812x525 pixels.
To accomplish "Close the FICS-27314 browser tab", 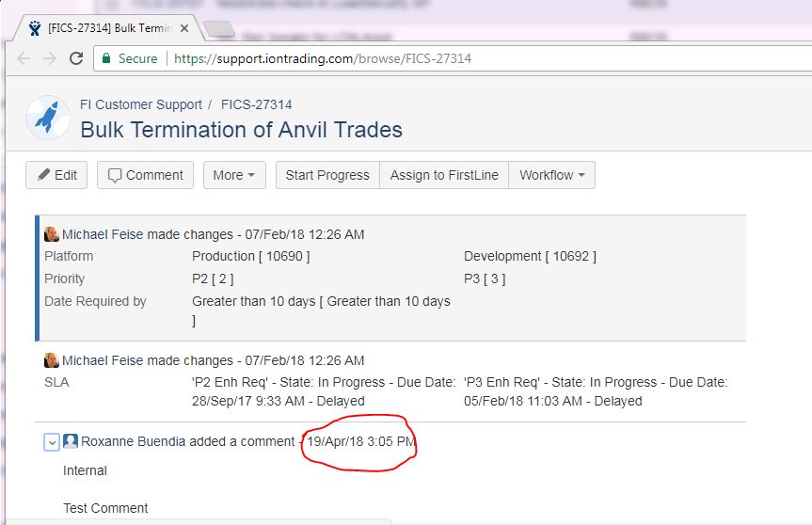I will [183, 28].
